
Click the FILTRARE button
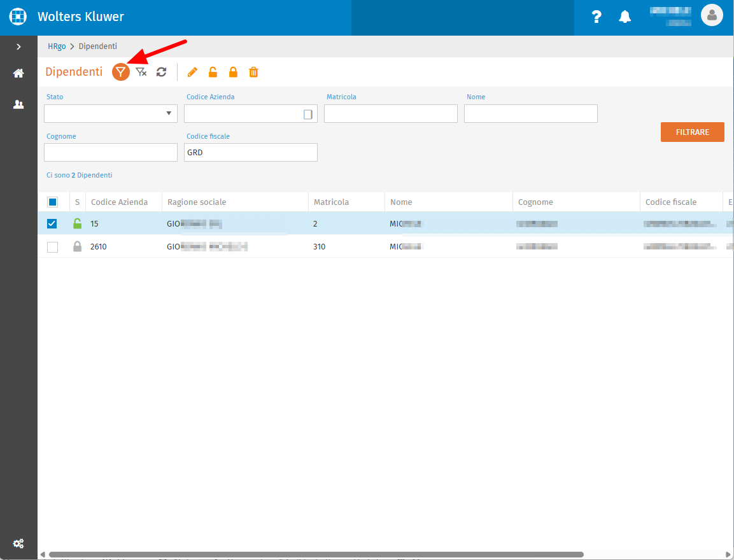tap(693, 132)
